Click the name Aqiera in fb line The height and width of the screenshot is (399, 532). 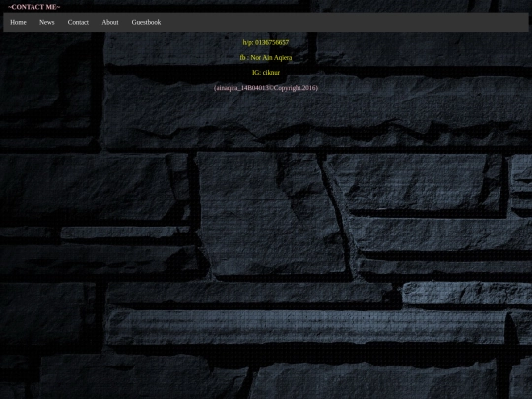[283, 58]
